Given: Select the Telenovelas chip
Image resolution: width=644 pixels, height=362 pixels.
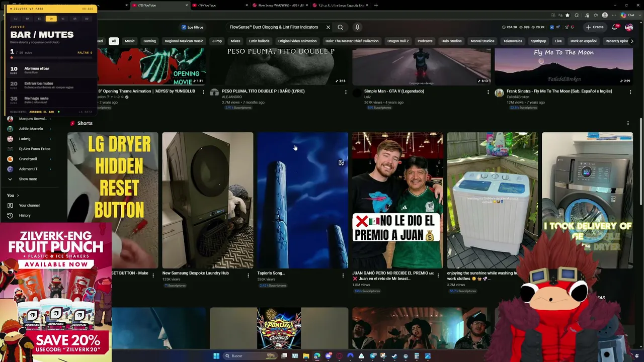Looking at the screenshot, I should click(513, 41).
